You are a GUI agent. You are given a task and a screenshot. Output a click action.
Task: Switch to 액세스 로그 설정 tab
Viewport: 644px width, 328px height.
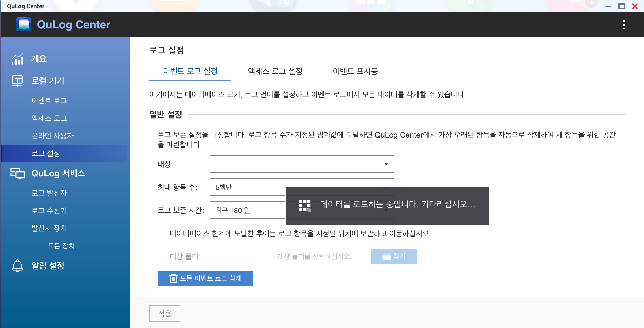point(275,71)
